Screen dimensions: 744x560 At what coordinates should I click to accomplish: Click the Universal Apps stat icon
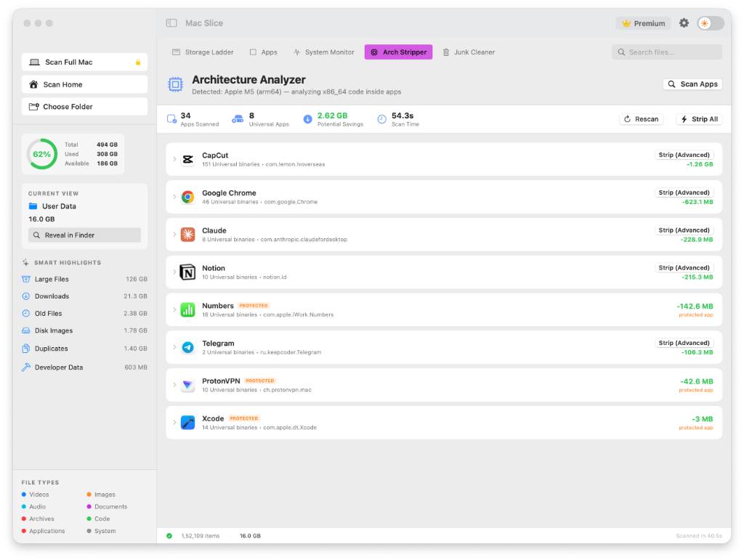[238, 119]
